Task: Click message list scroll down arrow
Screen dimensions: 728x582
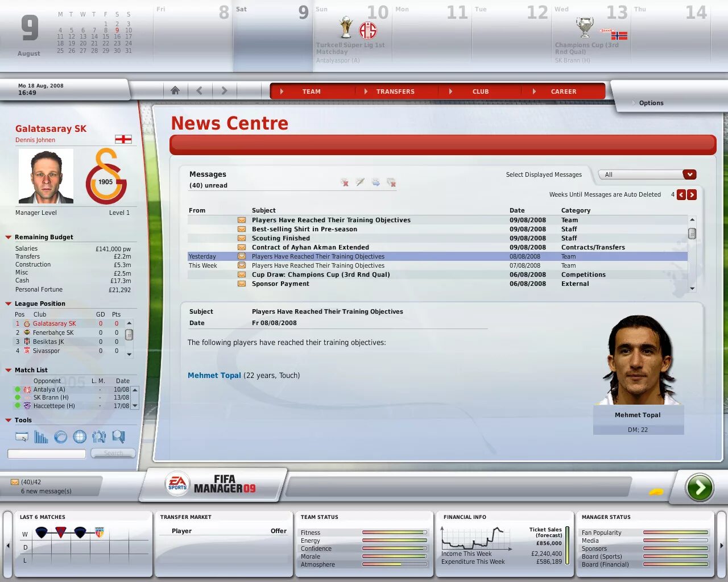Action: point(692,288)
